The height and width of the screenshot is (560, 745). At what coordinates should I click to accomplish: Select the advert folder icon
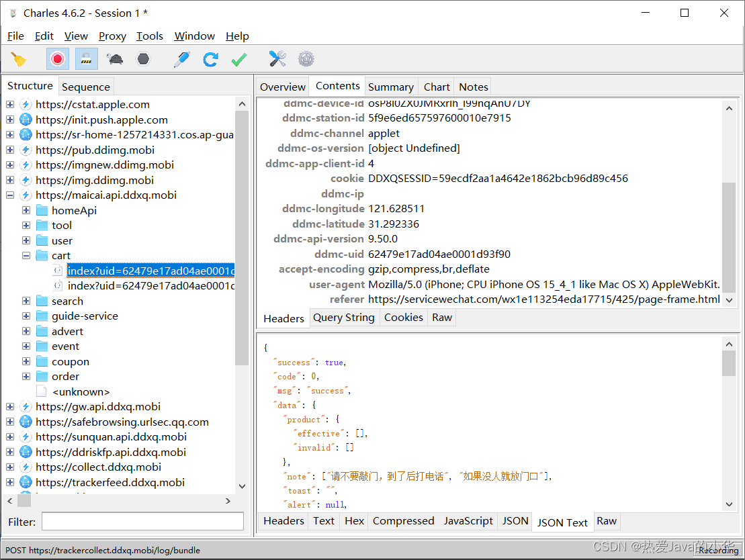42,331
